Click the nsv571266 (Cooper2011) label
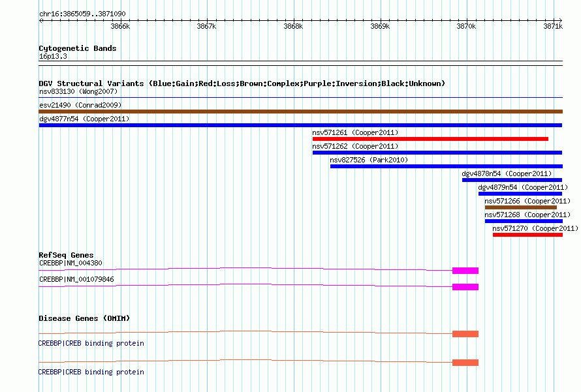The image size is (581, 392). [x=527, y=201]
